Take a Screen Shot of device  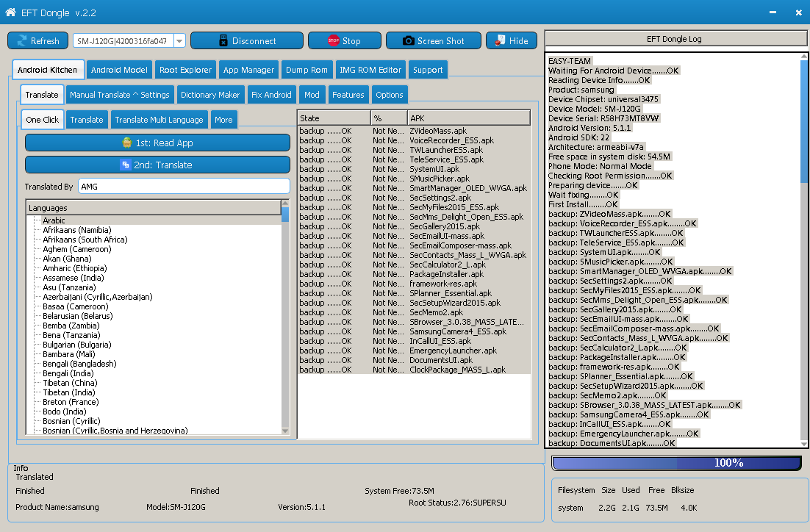(433, 41)
